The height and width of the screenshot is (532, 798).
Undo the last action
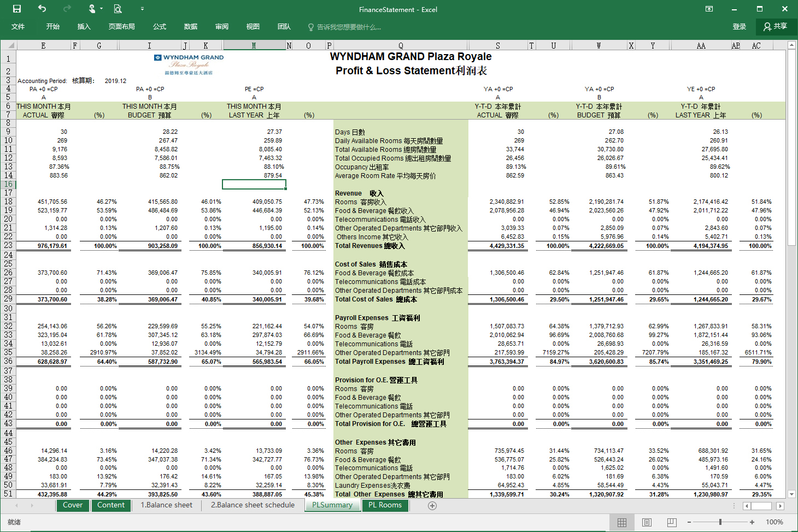click(42, 9)
